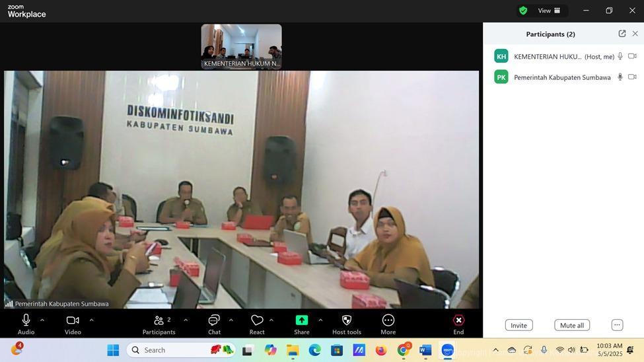Pop out the Participants panel
This screenshot has width=644, height=362.
[x=622, y=34]
